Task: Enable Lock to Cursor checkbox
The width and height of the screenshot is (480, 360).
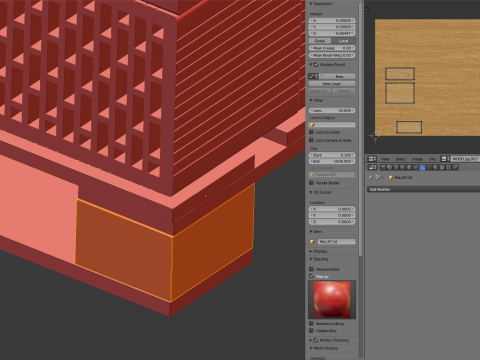Action: coord(311,132)
